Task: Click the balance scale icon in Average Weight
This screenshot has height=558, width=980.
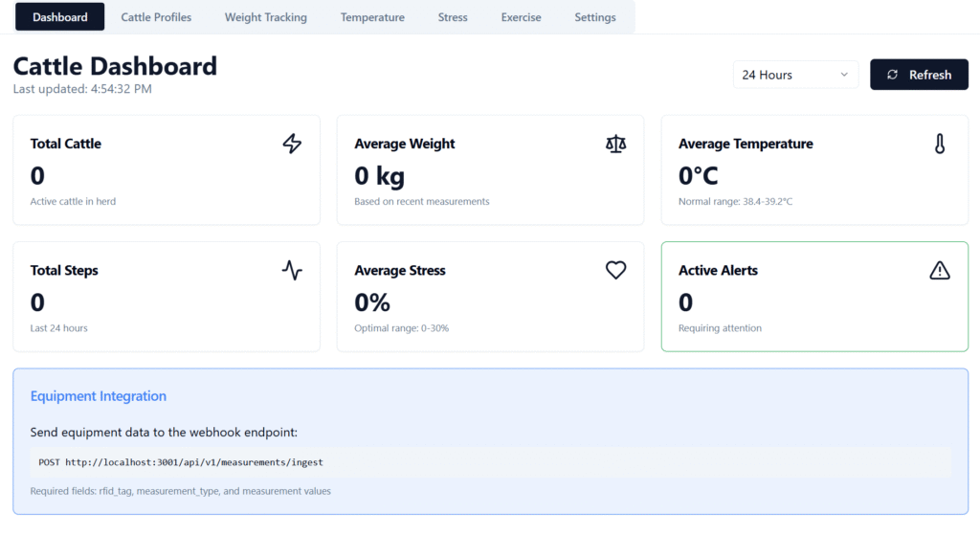Action: [x=615, y=144]
